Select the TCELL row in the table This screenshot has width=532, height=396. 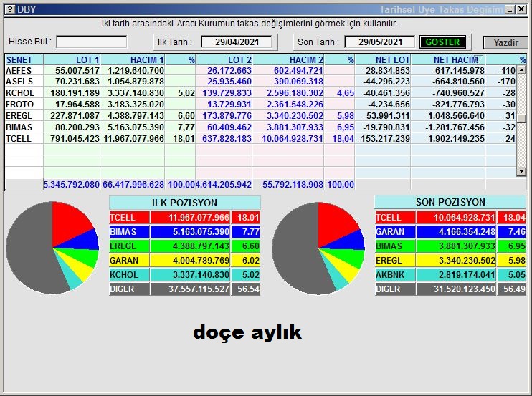[260, 139]
